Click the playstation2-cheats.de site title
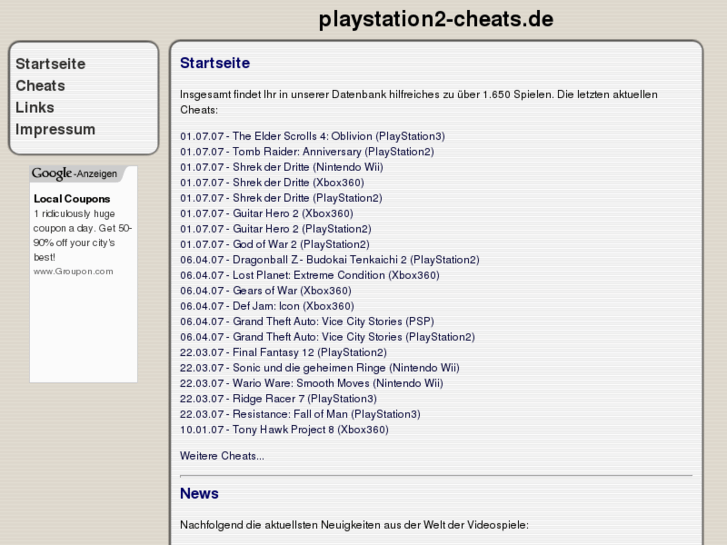 tap(436, 19)
